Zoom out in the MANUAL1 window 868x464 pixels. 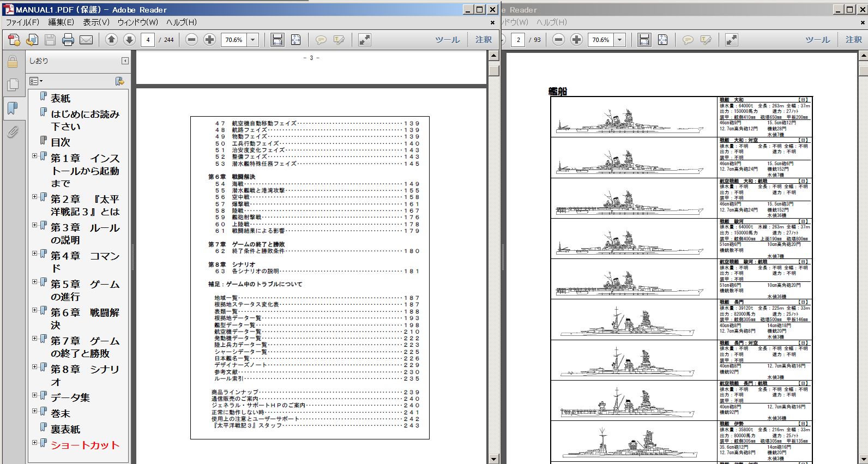[x=191, y=40]
